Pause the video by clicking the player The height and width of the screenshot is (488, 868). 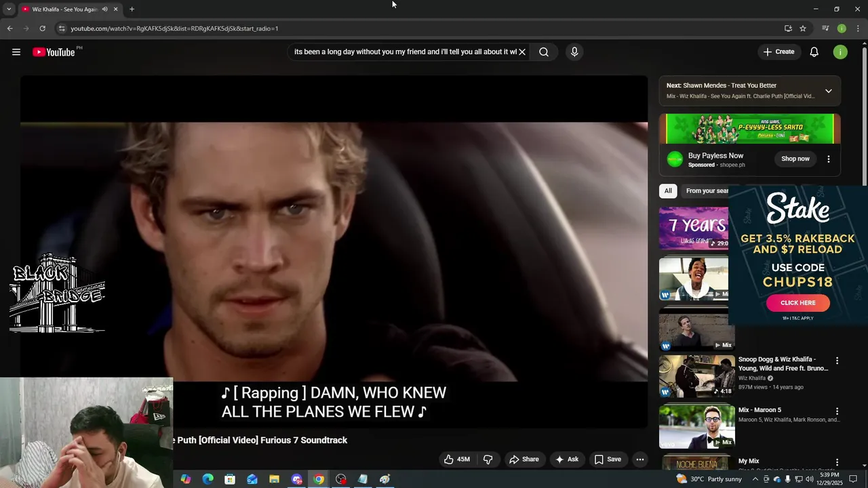click(x=334, y=251)
